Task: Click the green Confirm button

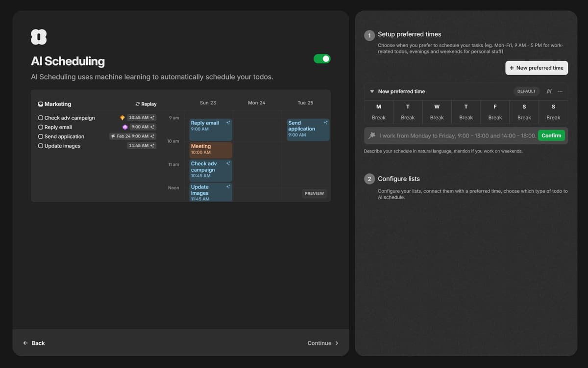Action: [x=551, y=135]
